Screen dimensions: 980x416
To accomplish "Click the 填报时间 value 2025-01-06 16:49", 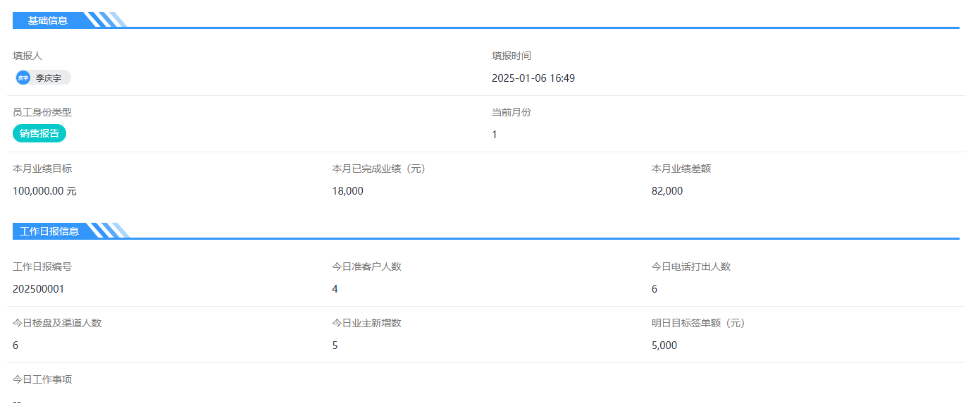I will pyautogui.click(x=533, y=78).
